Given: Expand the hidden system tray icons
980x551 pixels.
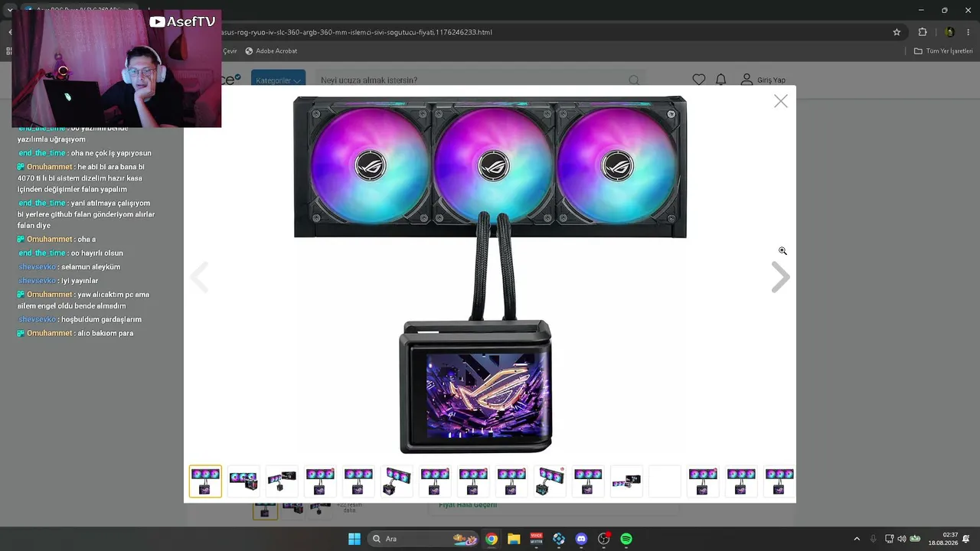Looking at the screenshot, I should (x=857, y=539).
